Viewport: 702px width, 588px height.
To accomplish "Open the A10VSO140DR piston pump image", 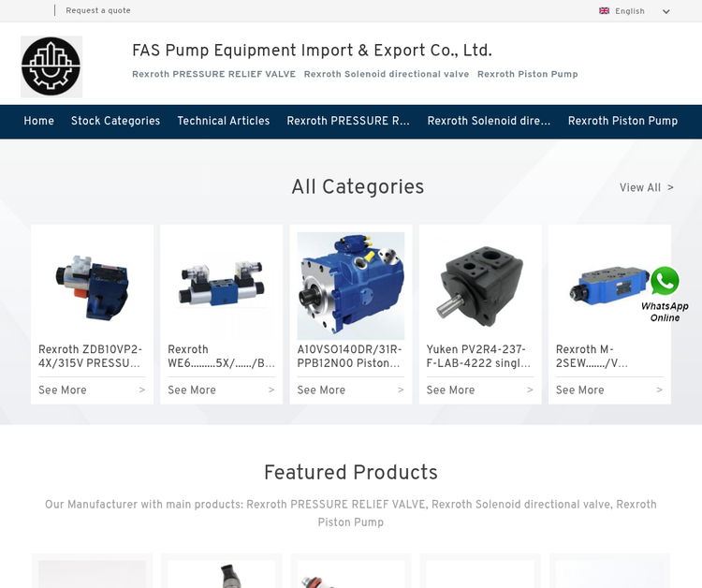I will (x=351, y=287).
